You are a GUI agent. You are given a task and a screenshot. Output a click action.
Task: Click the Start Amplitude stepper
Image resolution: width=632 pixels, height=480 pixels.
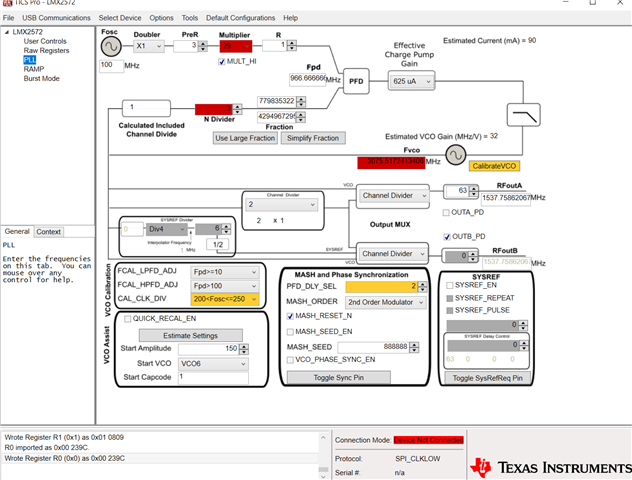(x=244, y=349)
